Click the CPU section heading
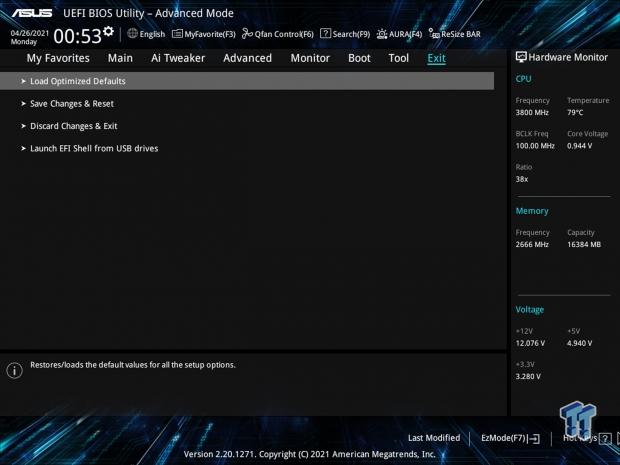This screenshot has height=465, width=620. (x=523, y=79)
